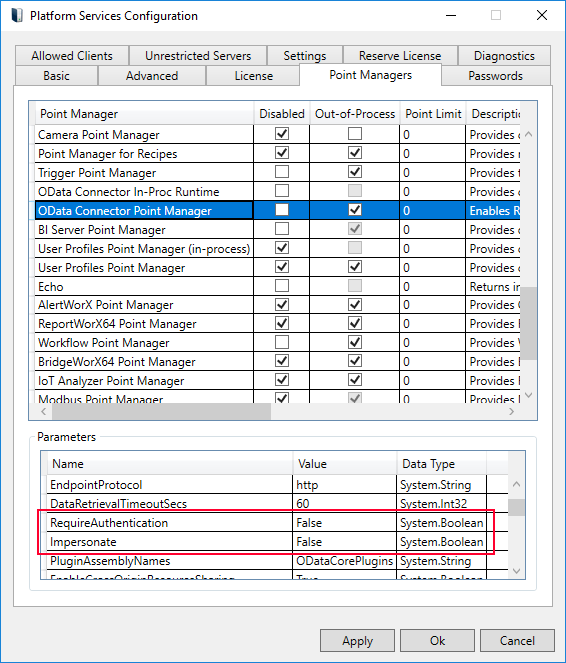Open the Reserve License tab
Image resolution: width=566 pixels, height=663 pixels.
click(x=400, y=56)
